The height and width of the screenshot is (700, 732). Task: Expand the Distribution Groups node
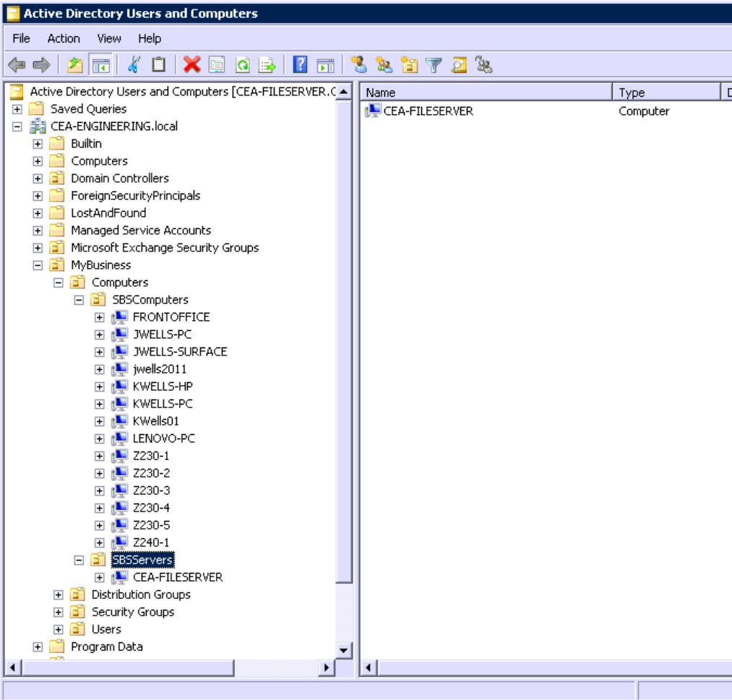click(x=59, y=595)
